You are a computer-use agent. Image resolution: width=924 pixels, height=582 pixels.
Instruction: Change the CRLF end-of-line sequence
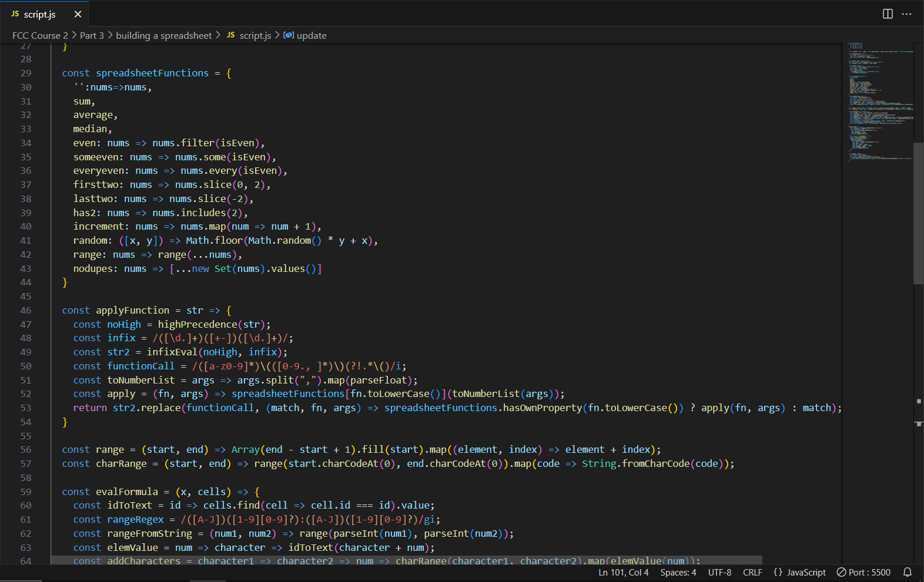tap(752, 572)
